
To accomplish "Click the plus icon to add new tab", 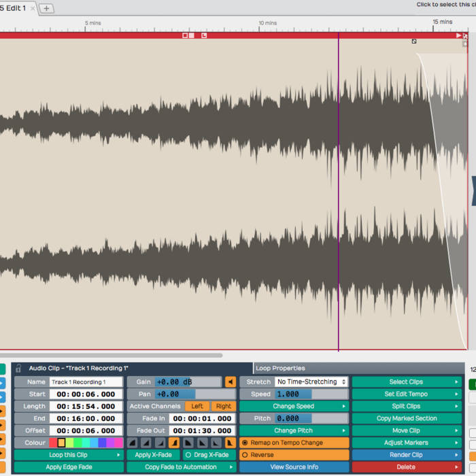I will [x=46, y=8].
